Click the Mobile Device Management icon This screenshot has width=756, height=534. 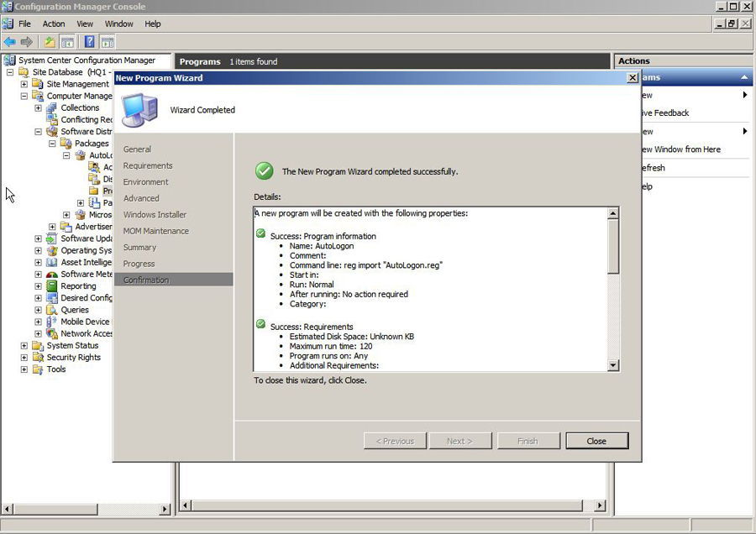(x=51, y=322)
